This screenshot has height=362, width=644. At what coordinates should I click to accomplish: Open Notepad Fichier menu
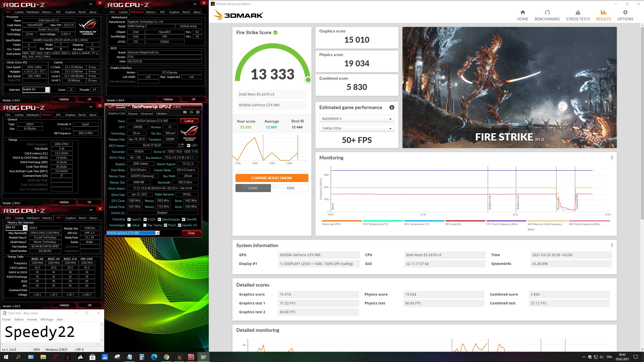pos(7,320)
